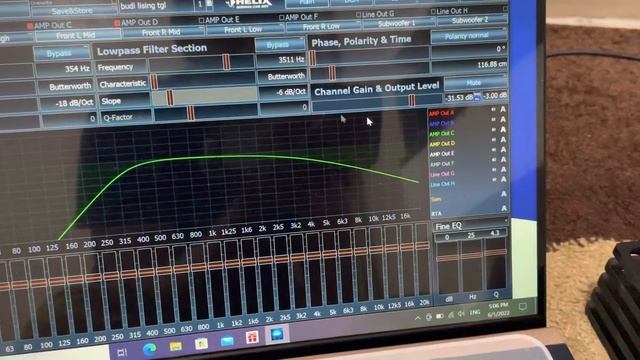The image size is (640, 360).
Task: Open the volume tray icon
Action: [461, 314]
